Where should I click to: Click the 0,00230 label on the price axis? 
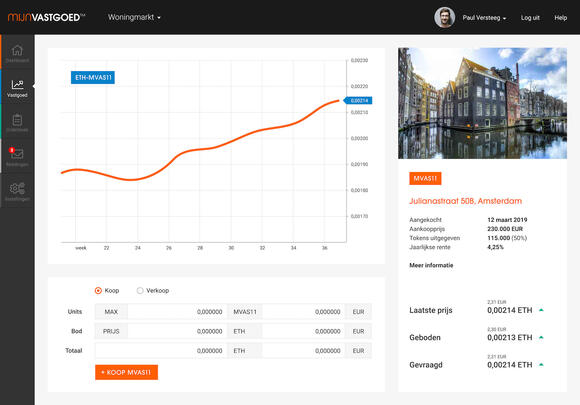coord(359,60)
